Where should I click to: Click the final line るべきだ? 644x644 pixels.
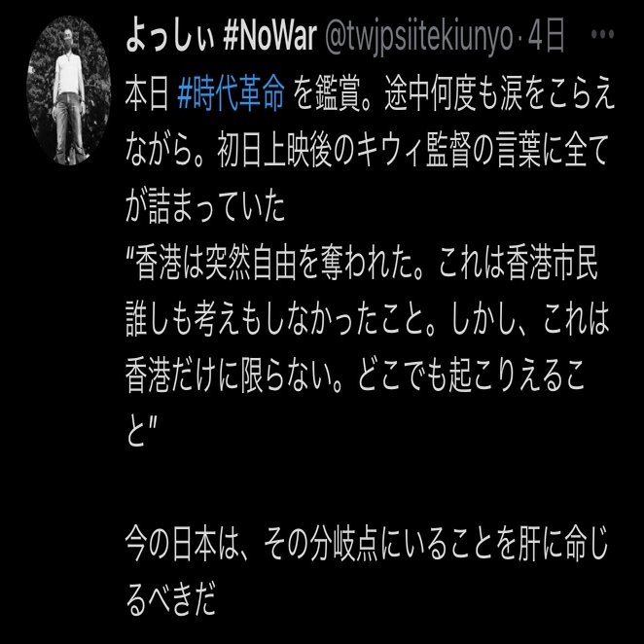point(171,598)
